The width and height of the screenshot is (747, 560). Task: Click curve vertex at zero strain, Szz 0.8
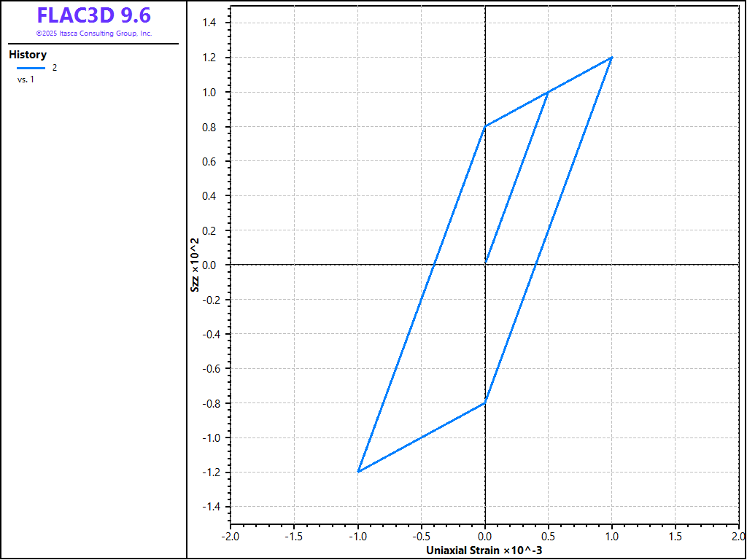(x=485, y=127)
